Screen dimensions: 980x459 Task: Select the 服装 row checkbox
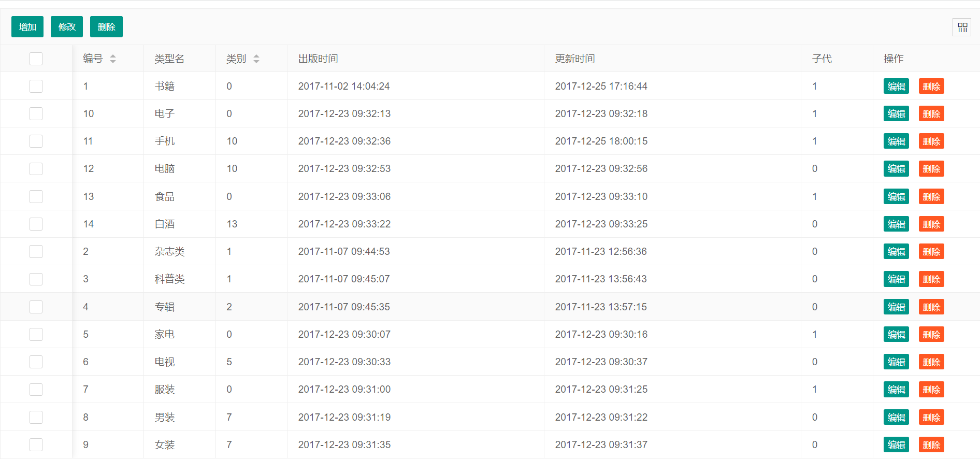click(x=36, y=389)
